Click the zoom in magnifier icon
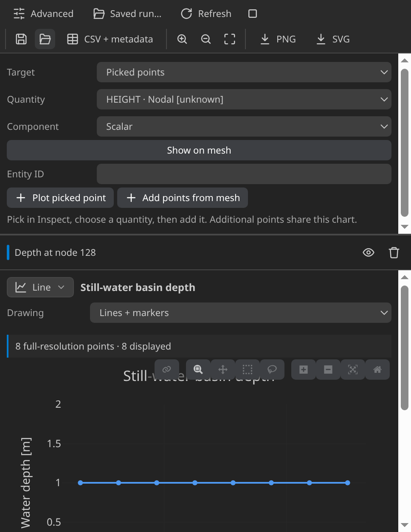The height and width of the screenshot is (532, 411). coord(182,39)
